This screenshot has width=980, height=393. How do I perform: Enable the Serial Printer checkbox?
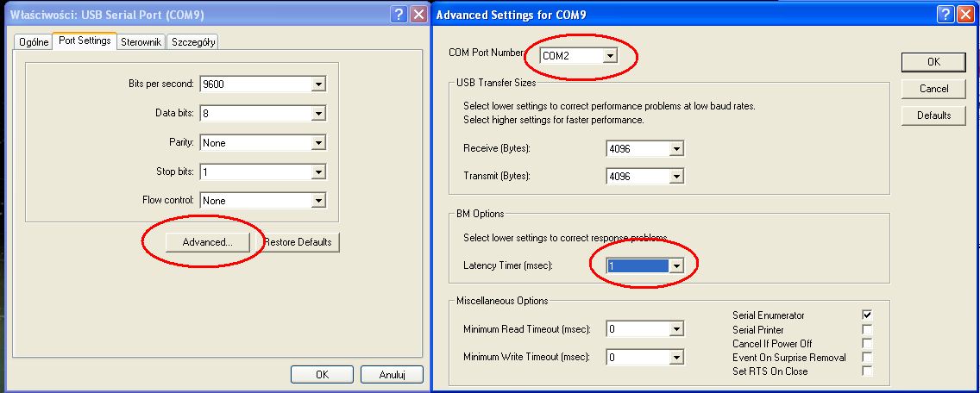click(867, 329)
